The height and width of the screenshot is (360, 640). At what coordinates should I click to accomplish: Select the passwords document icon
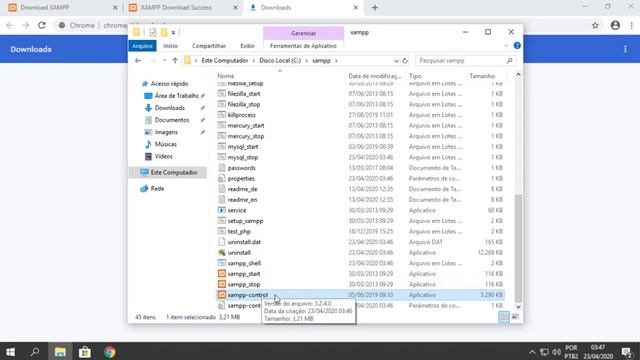(x=222, y=168)
